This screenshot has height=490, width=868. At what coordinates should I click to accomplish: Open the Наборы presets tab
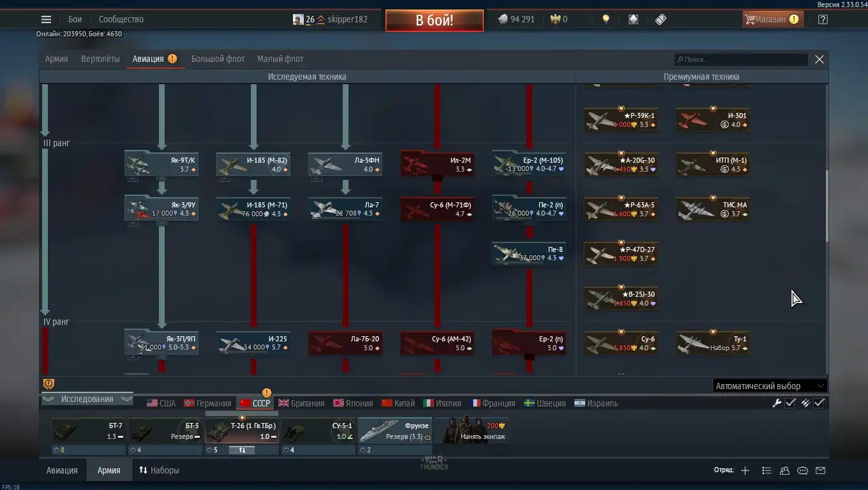159,470
